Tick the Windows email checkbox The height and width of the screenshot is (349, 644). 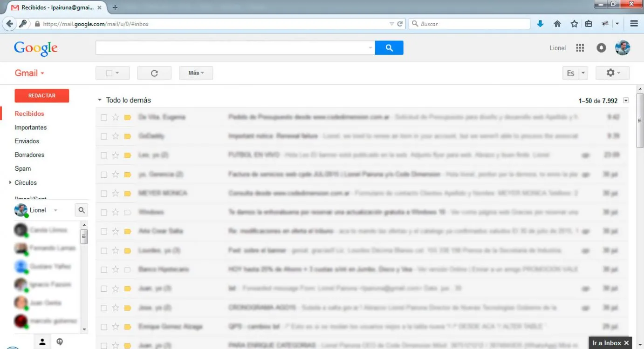[x=104, y=213]
